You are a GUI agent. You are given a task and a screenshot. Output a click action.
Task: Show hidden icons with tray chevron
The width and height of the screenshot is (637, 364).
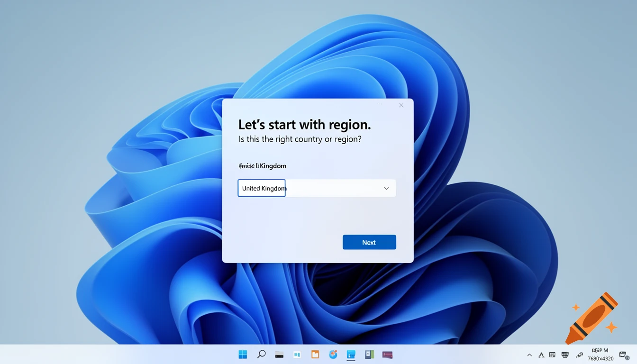[x=529, y=355]
